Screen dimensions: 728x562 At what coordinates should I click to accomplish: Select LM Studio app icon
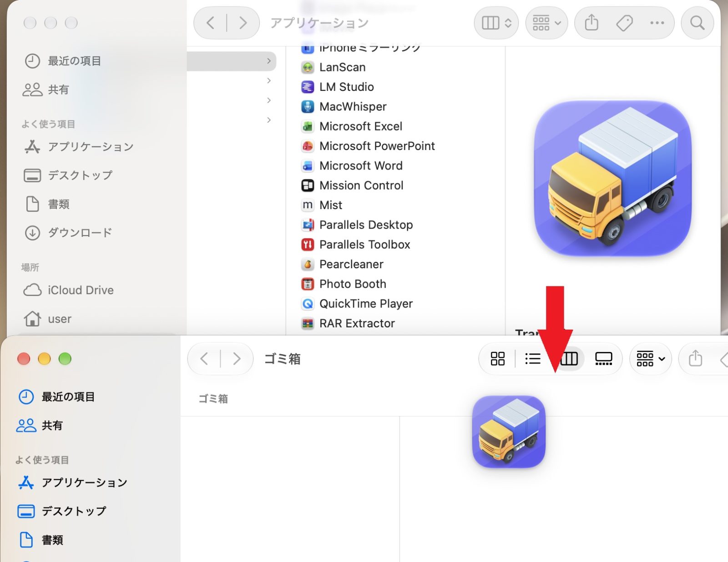(x=308, y=87)
